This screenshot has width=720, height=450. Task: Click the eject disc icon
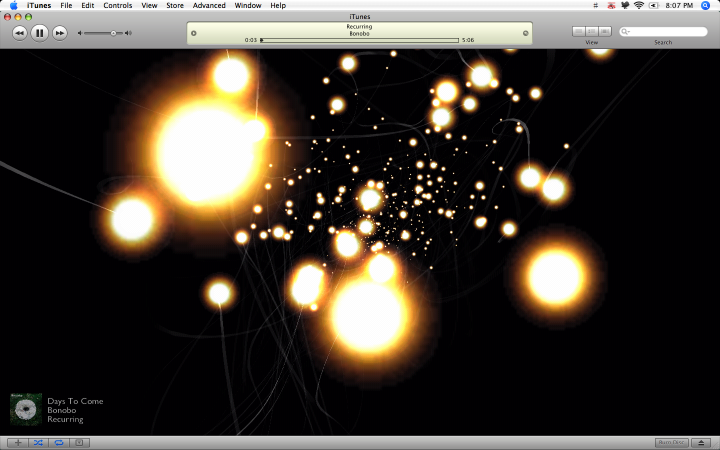701,443
